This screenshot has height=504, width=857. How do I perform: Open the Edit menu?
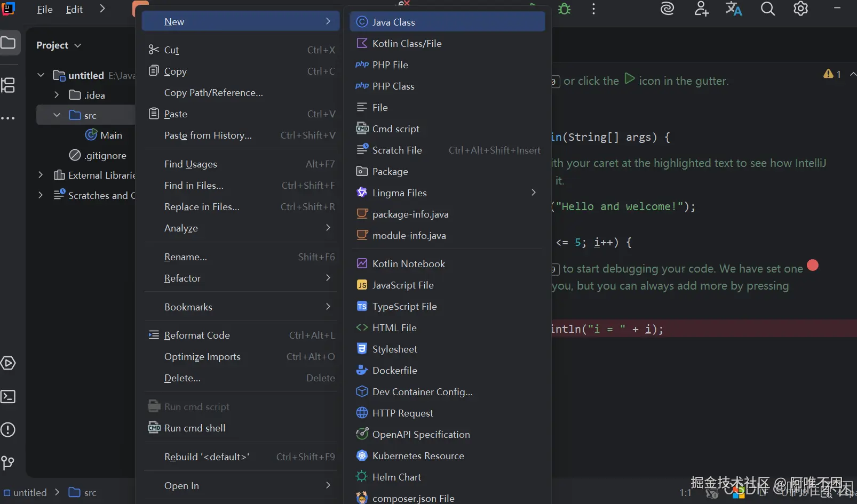coord(74,10)
